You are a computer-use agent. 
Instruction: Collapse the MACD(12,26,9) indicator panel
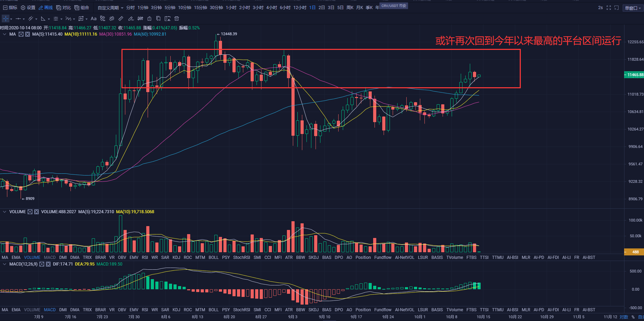point(5,264)
